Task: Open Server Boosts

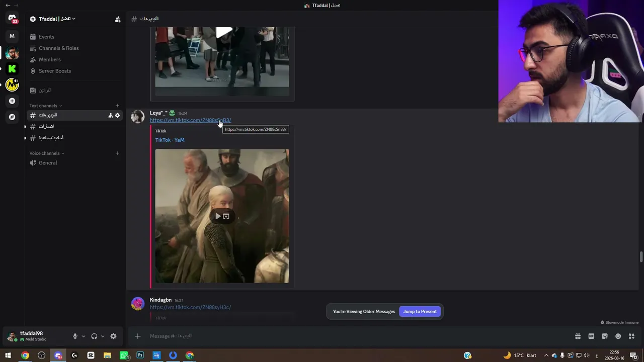Action: point(74,71)
